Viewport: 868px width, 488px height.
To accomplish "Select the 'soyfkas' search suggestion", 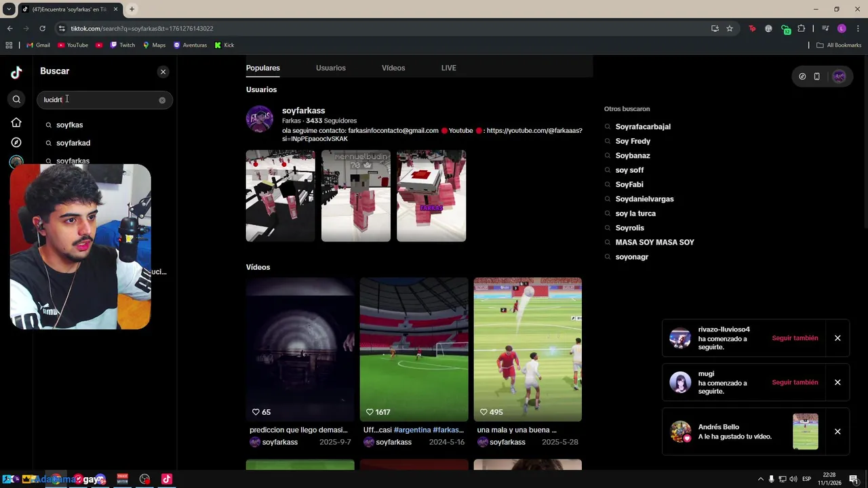I will tap(69, 125).
